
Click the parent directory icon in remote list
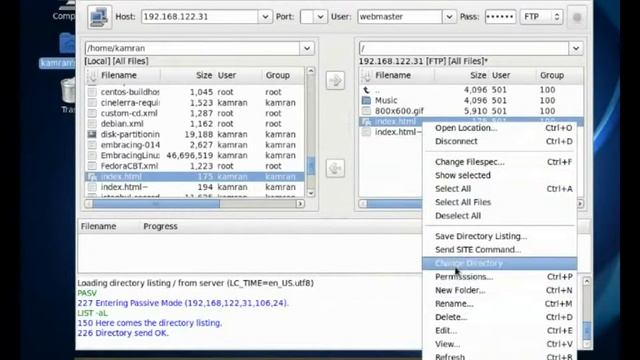pos(366,90)
